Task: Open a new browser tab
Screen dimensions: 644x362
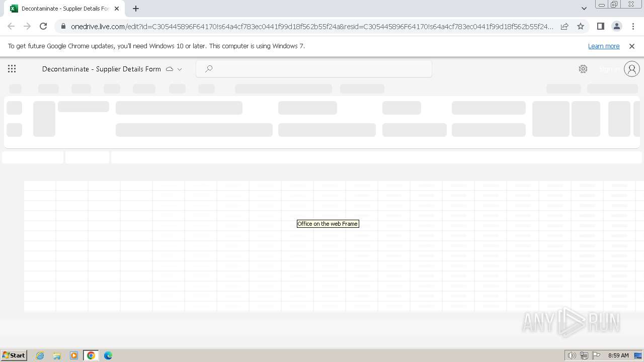Action: (136, 9)
